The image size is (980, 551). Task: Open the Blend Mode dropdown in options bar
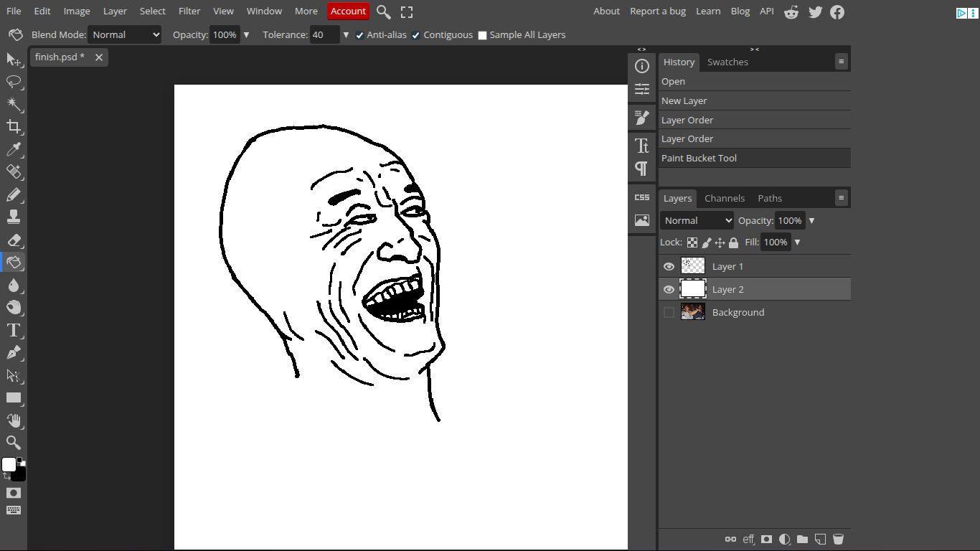pos(124,34)
